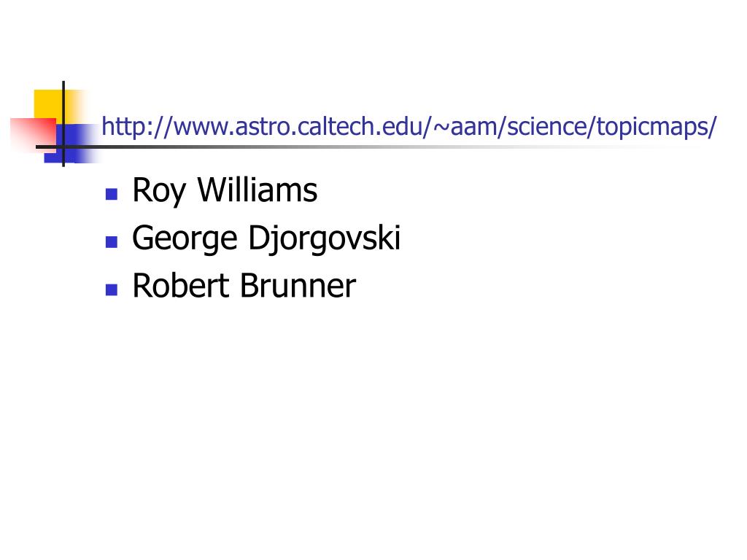The height and width of the screenshot is (560, 747).
Task: Select the Robert Brunner bullet text
Action: pos(244,286)
